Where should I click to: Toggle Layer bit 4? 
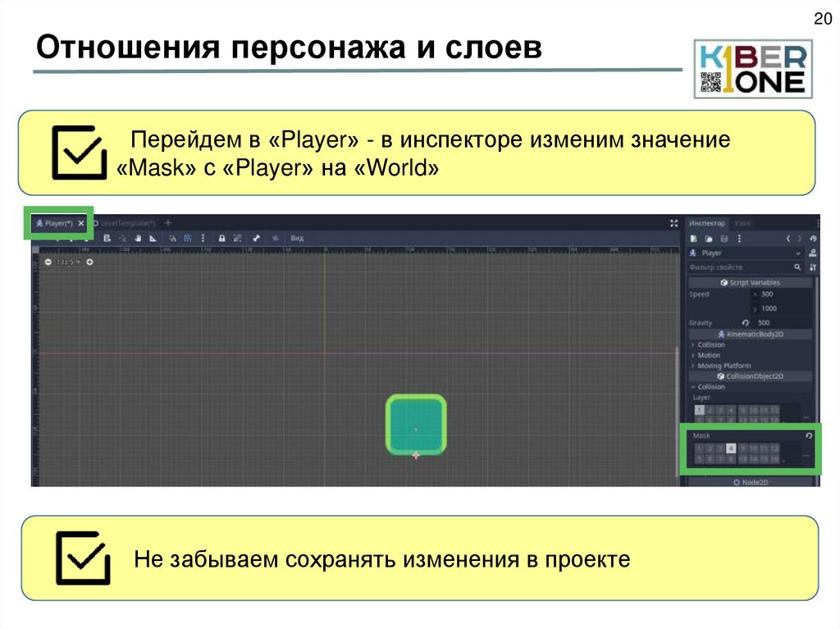pyautogui.click(x=731, y=410)
